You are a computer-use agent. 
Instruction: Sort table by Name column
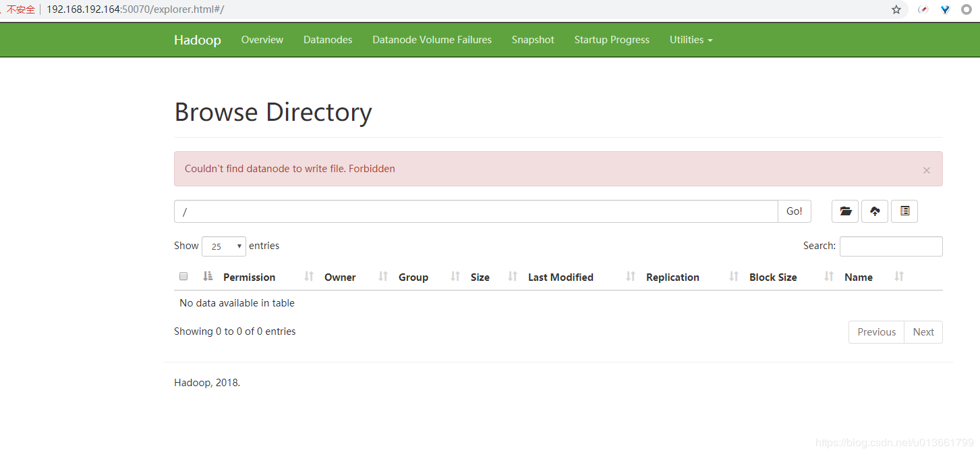[859, 277]
